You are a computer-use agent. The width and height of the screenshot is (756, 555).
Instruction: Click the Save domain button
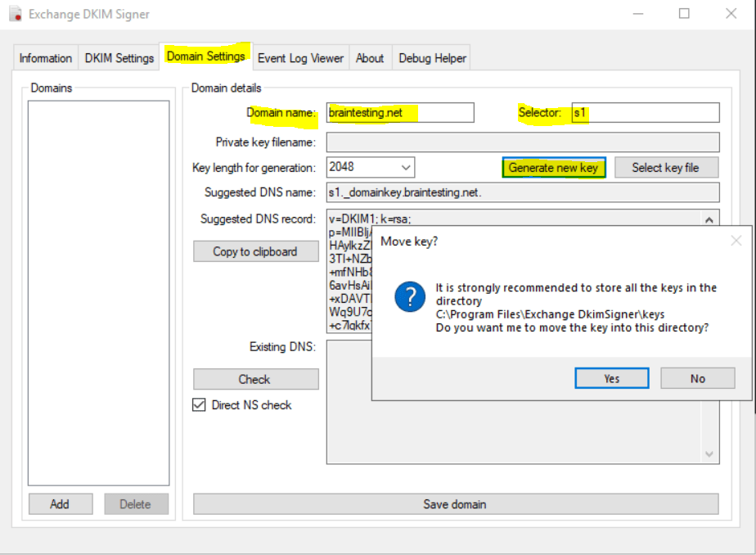pos(456,504)
